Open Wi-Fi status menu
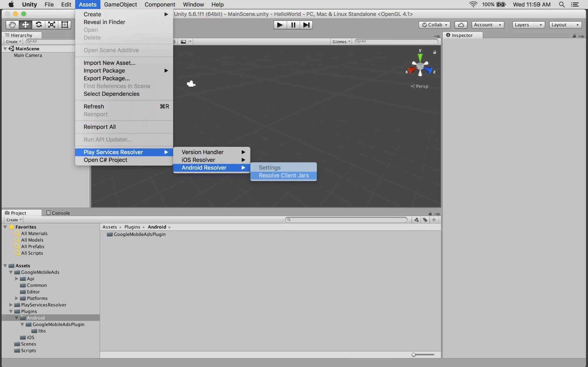 (473, 4)
